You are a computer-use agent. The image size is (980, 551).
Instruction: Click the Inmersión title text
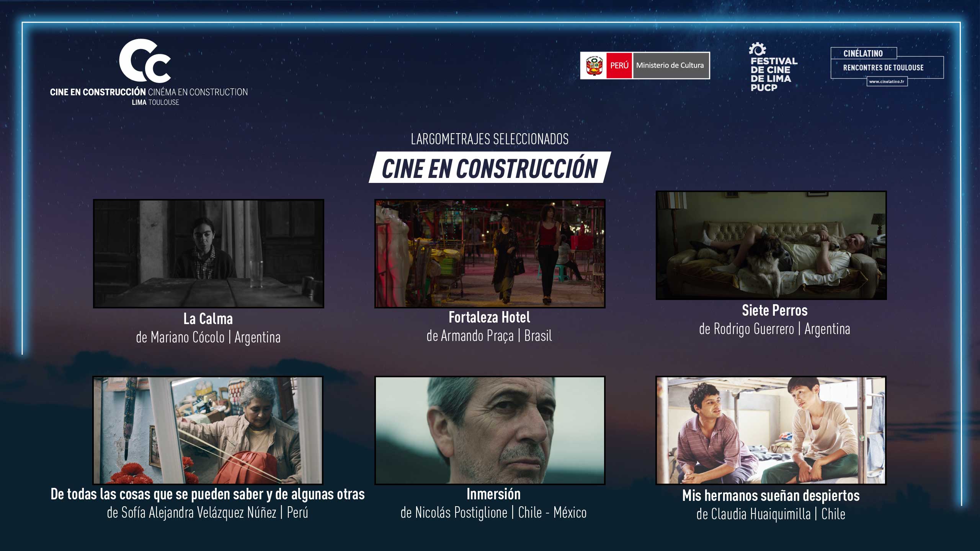tap(493, 494)
